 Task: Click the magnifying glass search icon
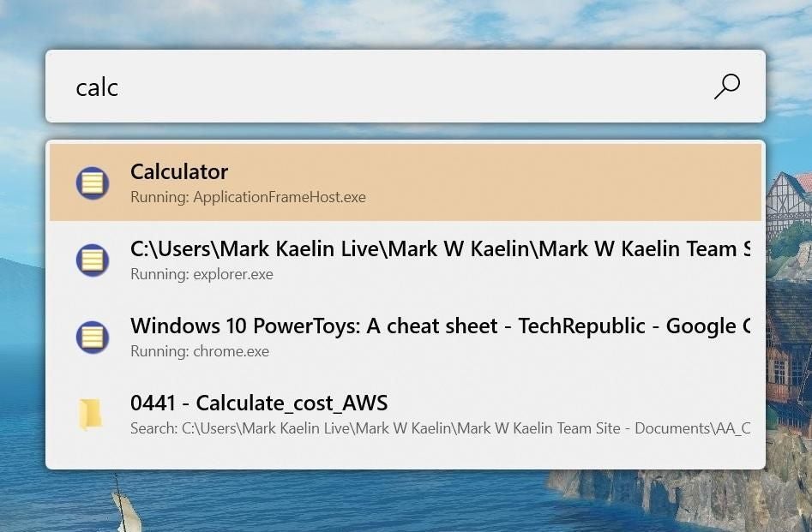tap(727, 87)
